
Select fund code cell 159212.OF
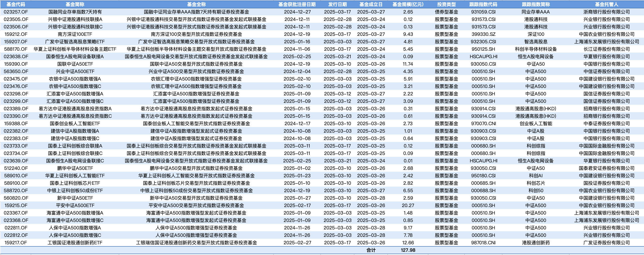point(16,34)
